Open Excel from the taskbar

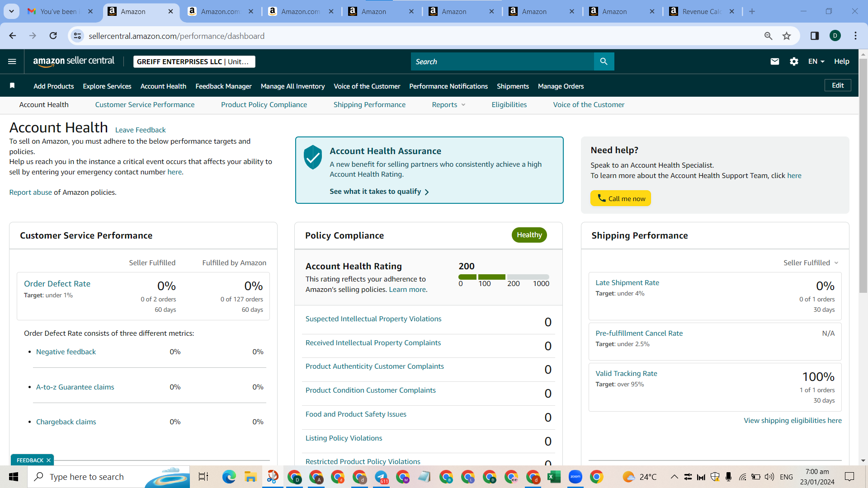(554, 477)
